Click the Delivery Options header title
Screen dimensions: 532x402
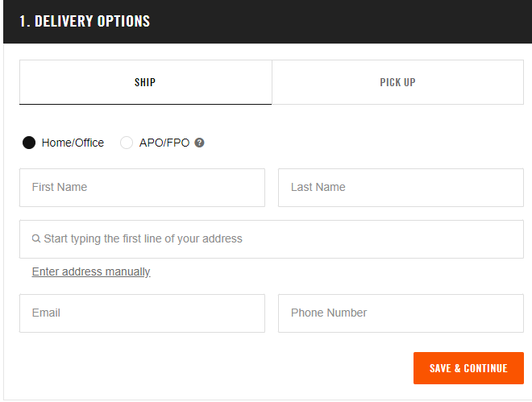(x=92, y=21)
